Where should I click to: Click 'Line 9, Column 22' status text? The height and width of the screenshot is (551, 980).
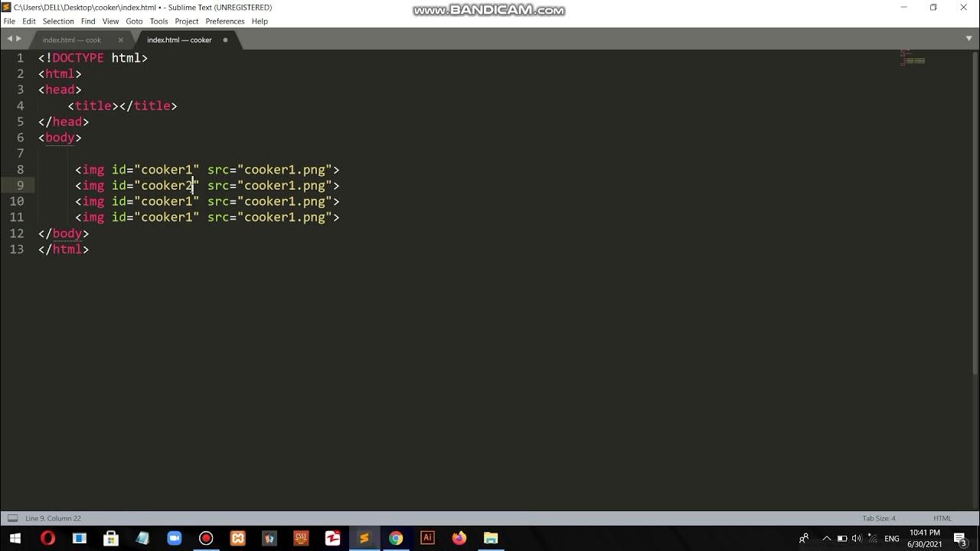click(x=53, y=518)
